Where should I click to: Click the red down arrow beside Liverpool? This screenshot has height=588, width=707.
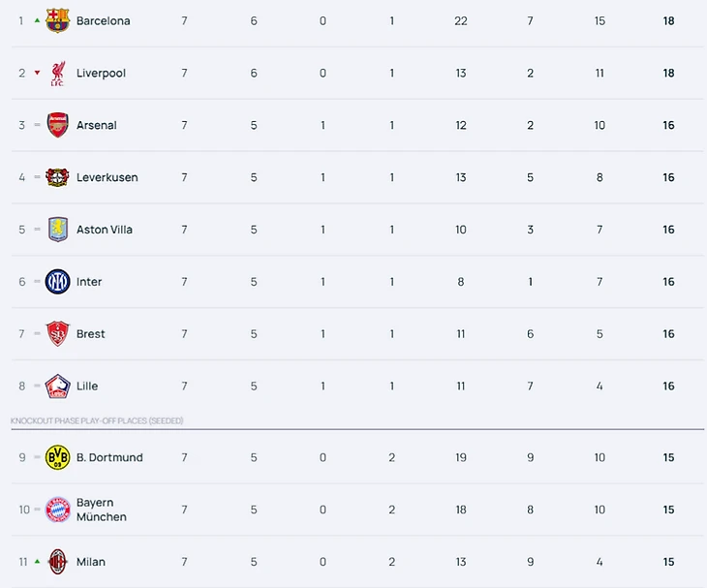pos(37,73)
